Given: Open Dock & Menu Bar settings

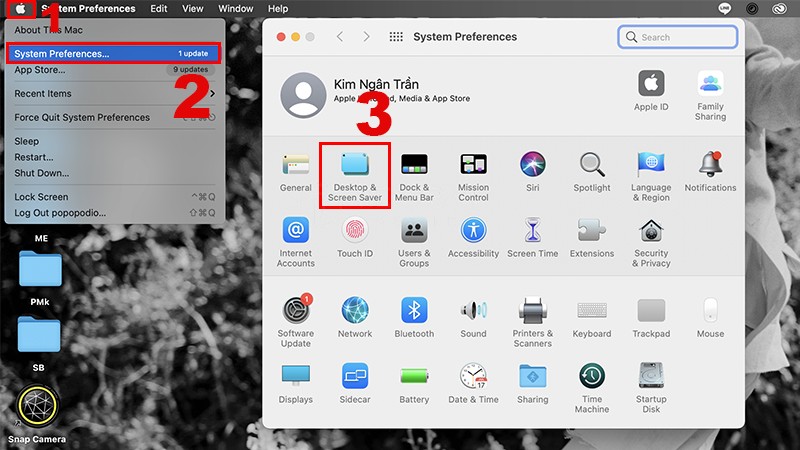Looking at the screenshot, I should pyautogui.click(x=414, y=174).
